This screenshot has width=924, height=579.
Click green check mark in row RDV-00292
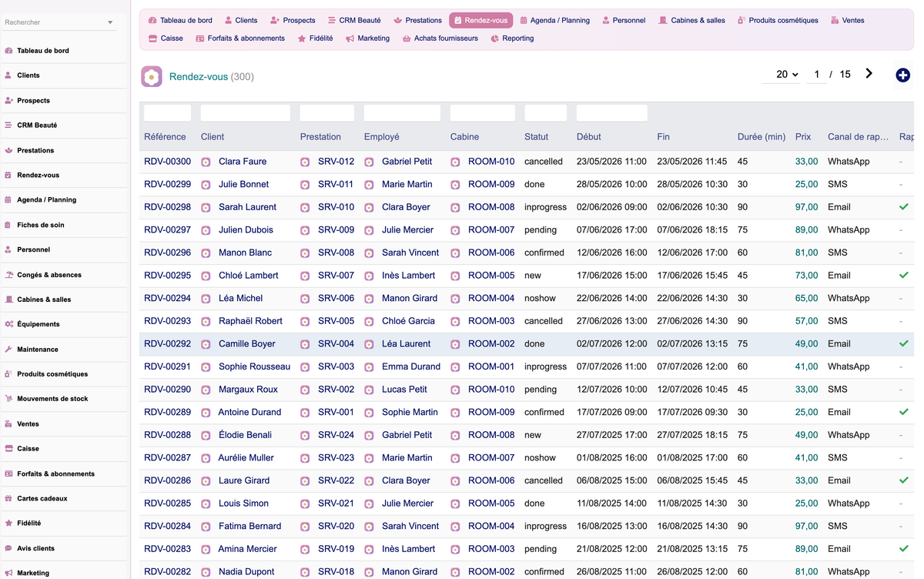pos(904,343)
